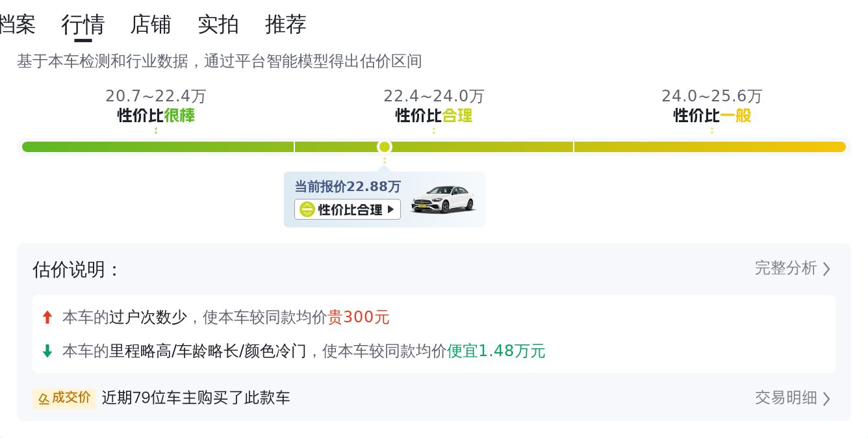
Task: Click 近期79位车主购买了此款车 text
Action: point(196,398)
